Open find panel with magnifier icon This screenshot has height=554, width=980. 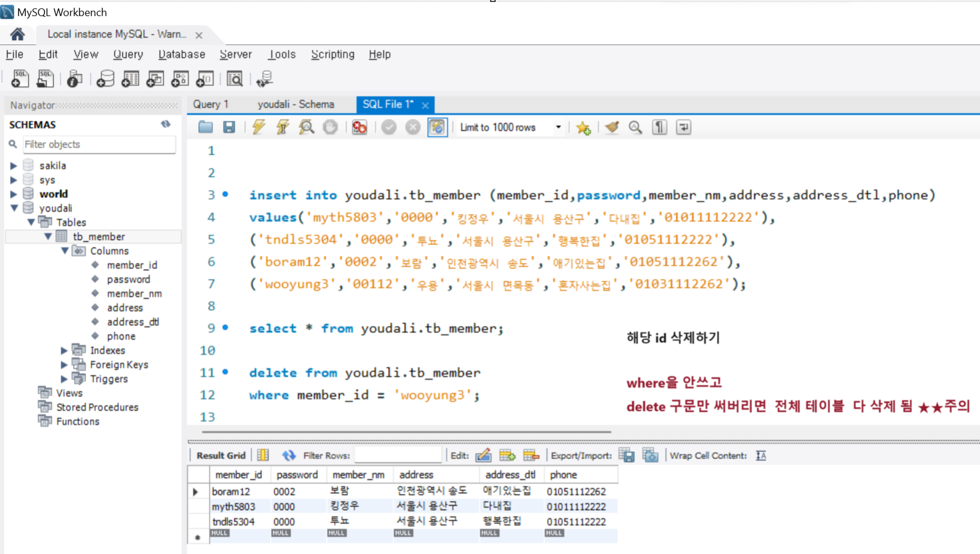point(636,127)
